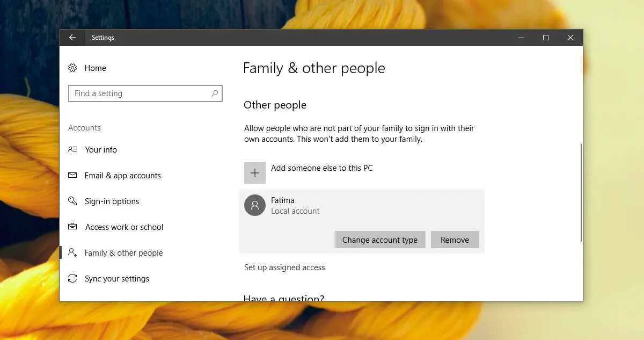Screen dimensions: 644x340
Task: Open the Home settings page
Action: [x=95, y=68]
